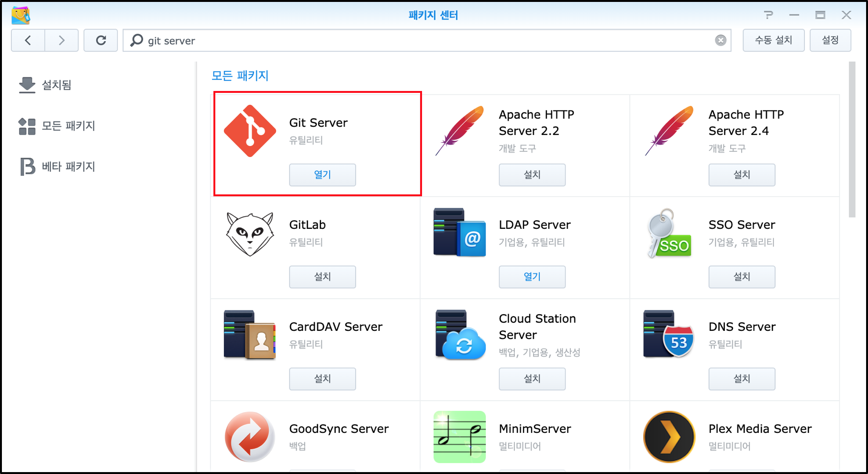The width and height of the screenshot is (868, 474).
Task: Click the Cloud Station Server title text
Action: [537, 327]
